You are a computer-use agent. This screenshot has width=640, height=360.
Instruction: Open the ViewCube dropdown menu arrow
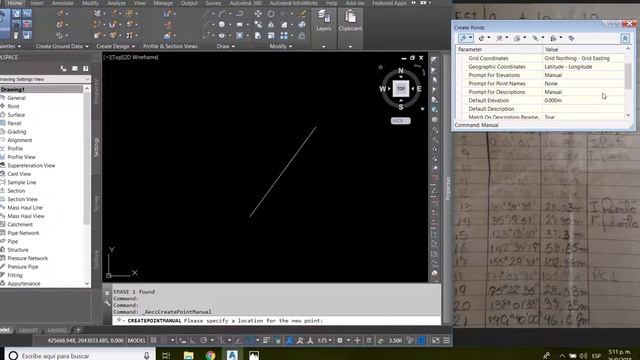coord(422,109)
